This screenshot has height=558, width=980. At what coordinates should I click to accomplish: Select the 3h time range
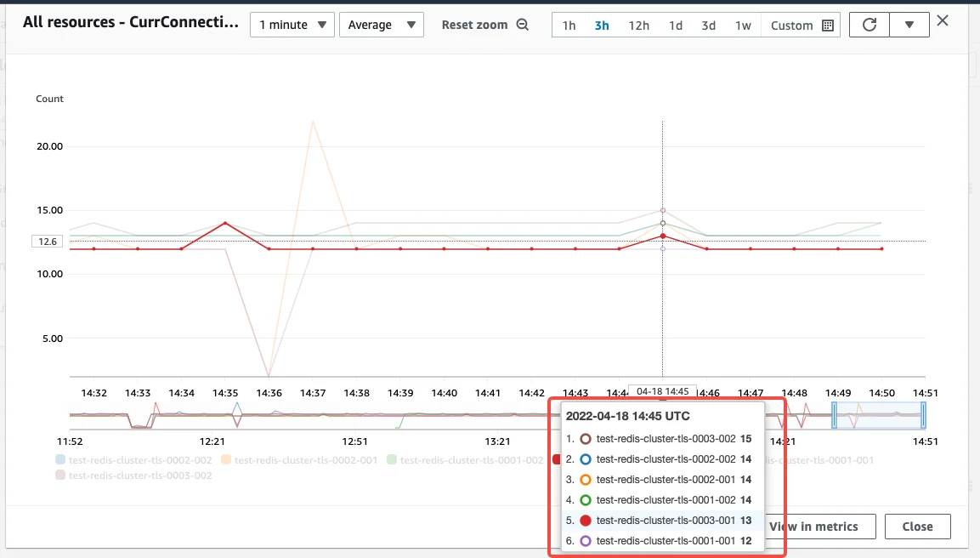pos(601,26)
